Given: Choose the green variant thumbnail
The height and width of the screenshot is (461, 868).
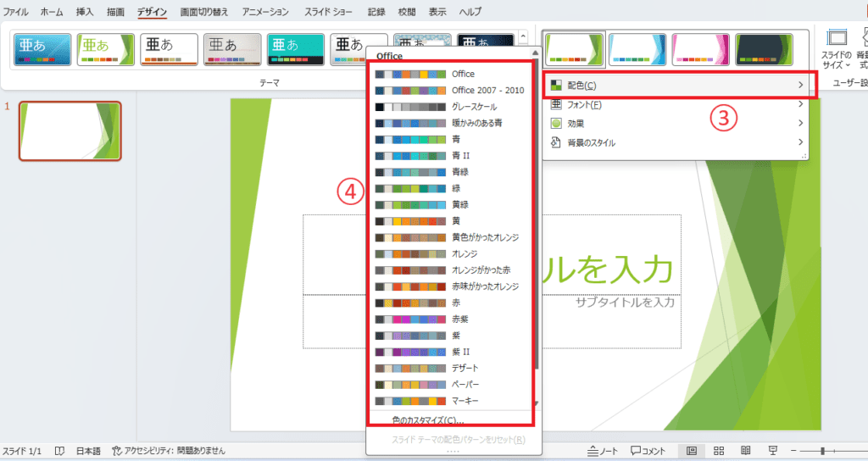Looking at the screenshot, I should pos(574,49).
